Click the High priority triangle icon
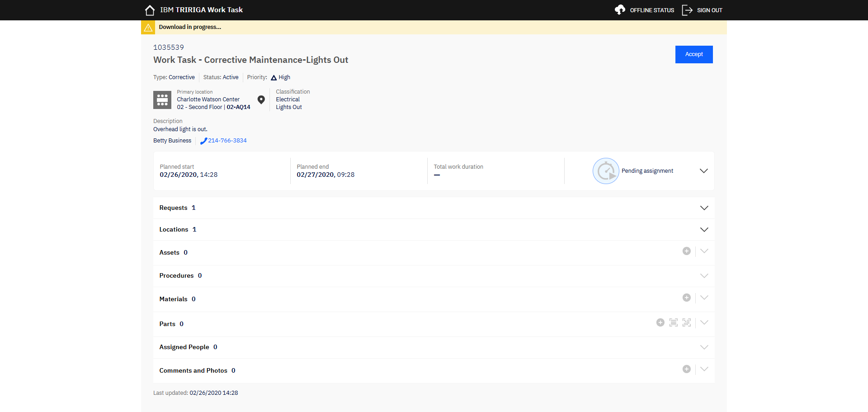The width and height of the screenshot is (868, 412). click(x=274, y=78)
